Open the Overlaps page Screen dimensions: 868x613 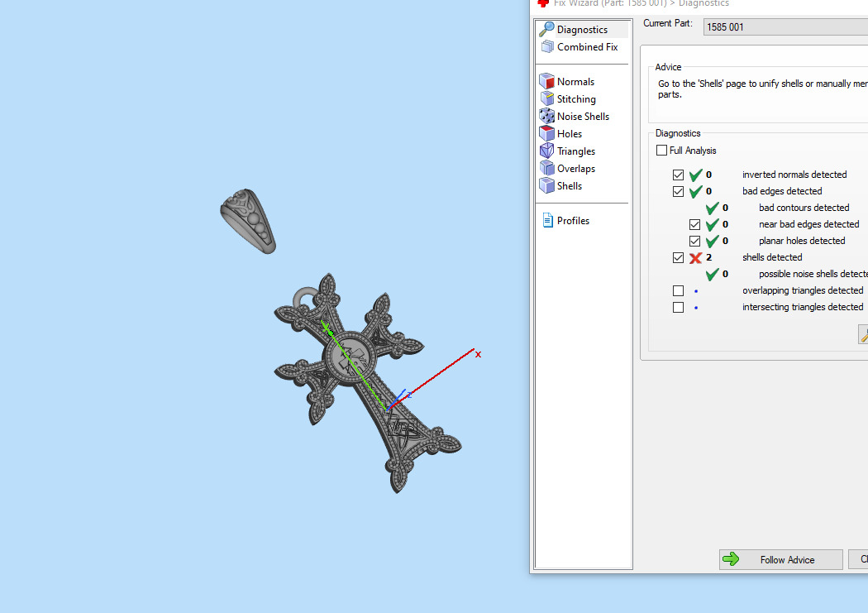tap(575, 168)
